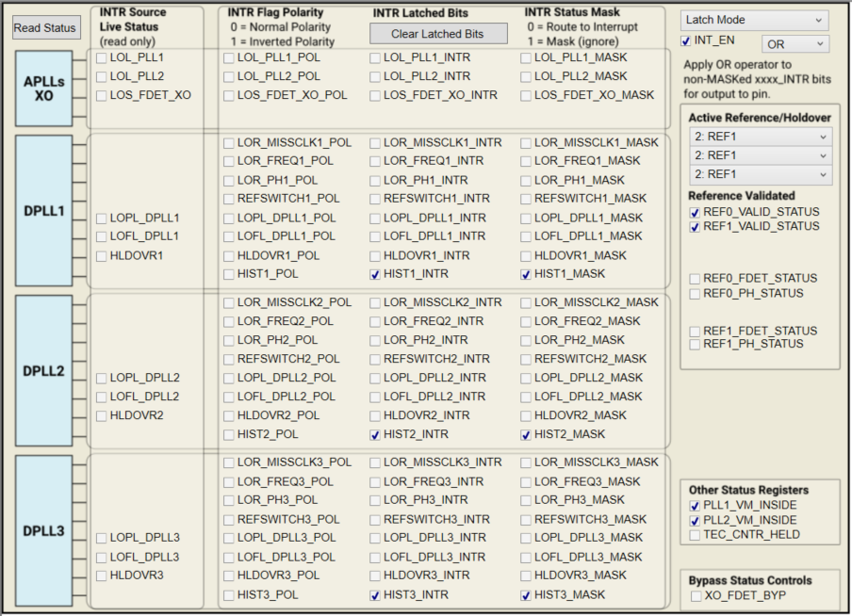The width and height of the screenshot is (852, 616).
Task: Open the Latch Mode dropdown
Action: (753, 20)
